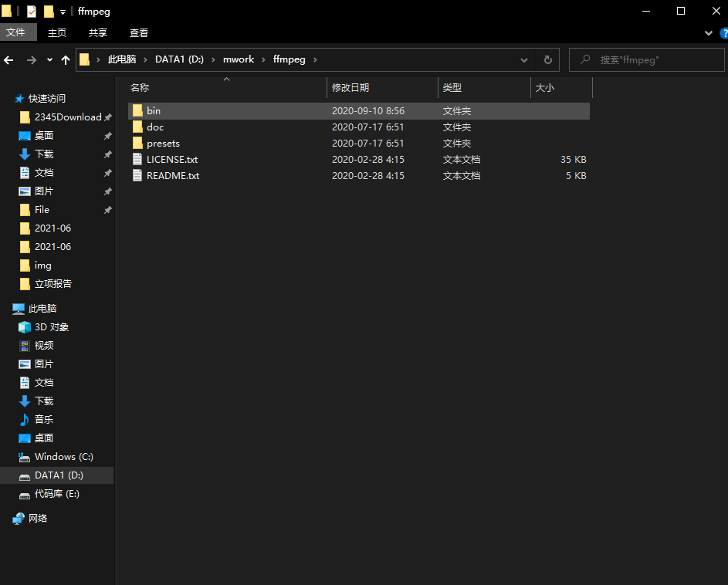
Task: Click the 文档 icon under quick access
Action: pyautogui.click(x=25, y=173)
